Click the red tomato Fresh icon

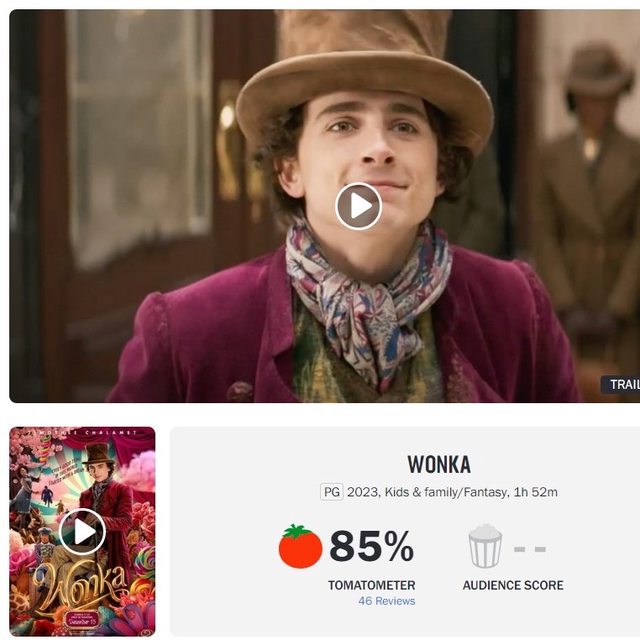pyautogui.click(x=300, y=546)
